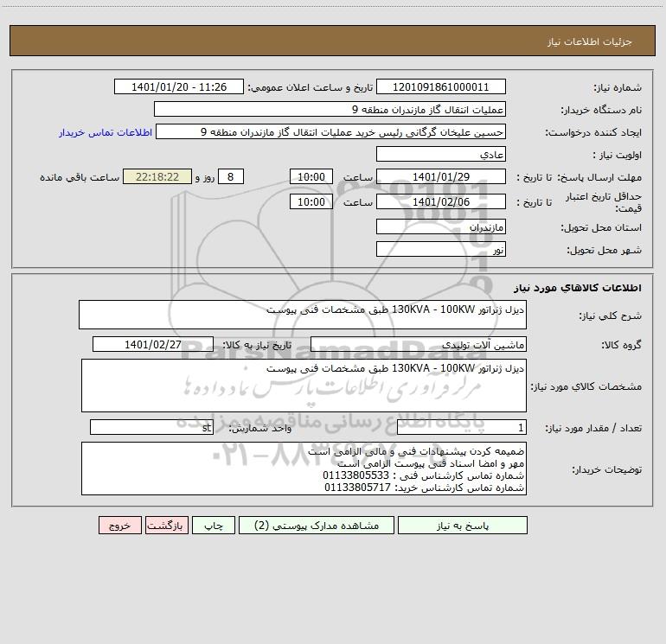Image resolution: width=666 pixels, height=644 pixels.
Task: Click the quantity field showing 1
Action: click(x=462, y=428)
